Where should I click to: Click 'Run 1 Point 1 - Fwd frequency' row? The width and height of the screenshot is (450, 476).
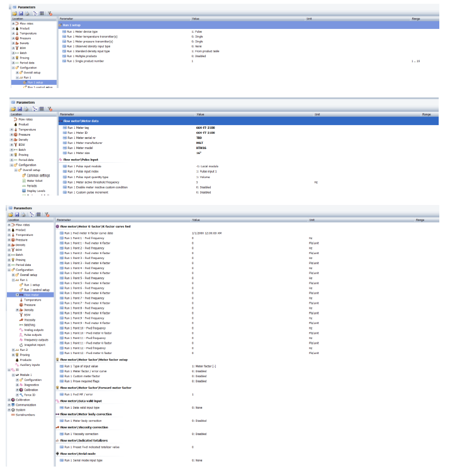click(247, 238)
